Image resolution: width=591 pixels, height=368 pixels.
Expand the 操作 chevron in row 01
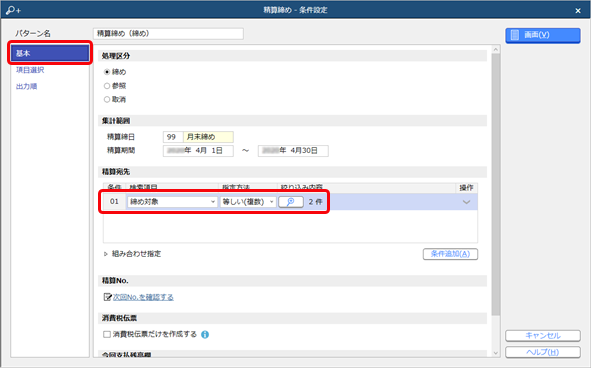[x=466, y=202]
